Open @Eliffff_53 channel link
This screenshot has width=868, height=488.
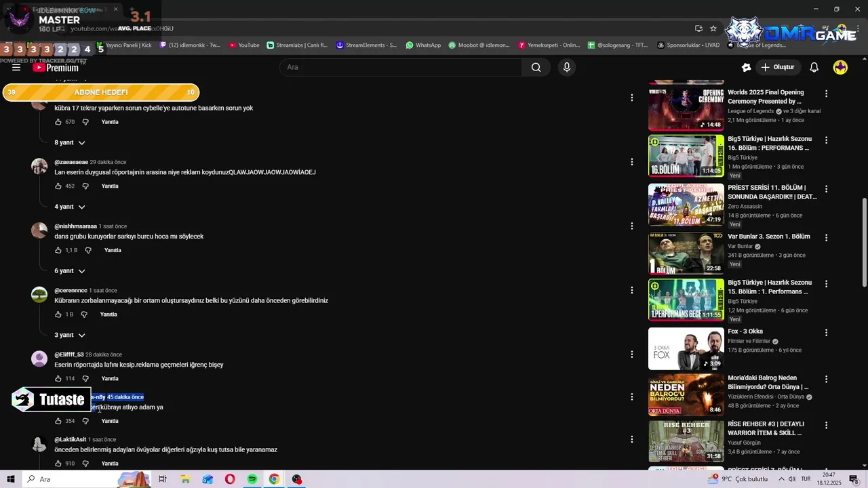[x=69, y=354]
